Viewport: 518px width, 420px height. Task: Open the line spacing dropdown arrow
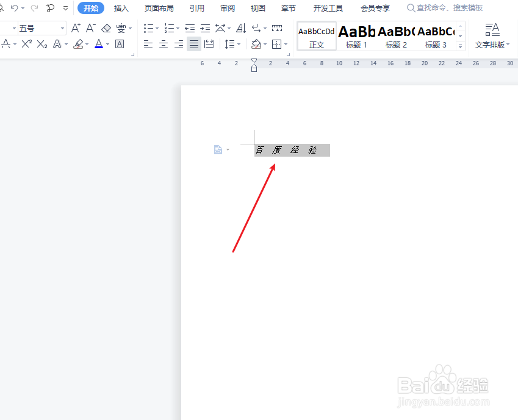tap(239, 44)
